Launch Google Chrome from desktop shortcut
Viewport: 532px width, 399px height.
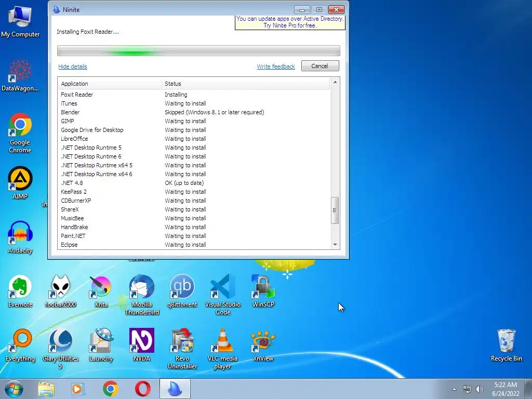20,133
